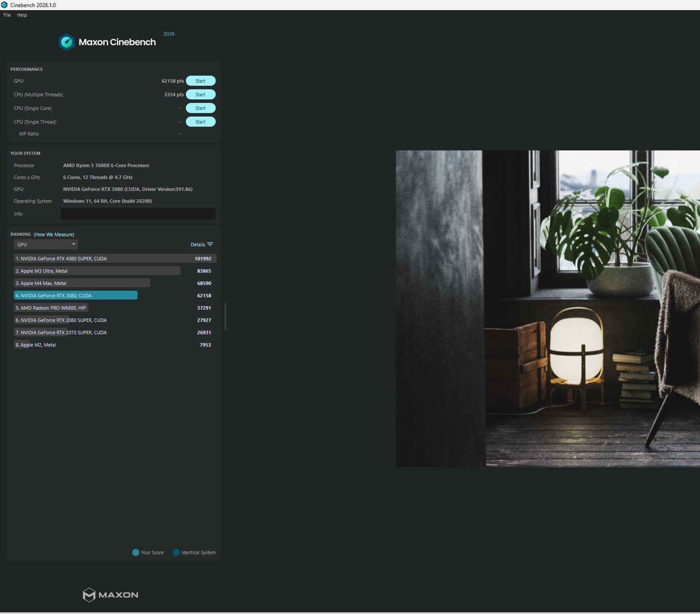Click the multi-thread score 3354 pts
The image size is (700, 614).
[x=174, y=95]
